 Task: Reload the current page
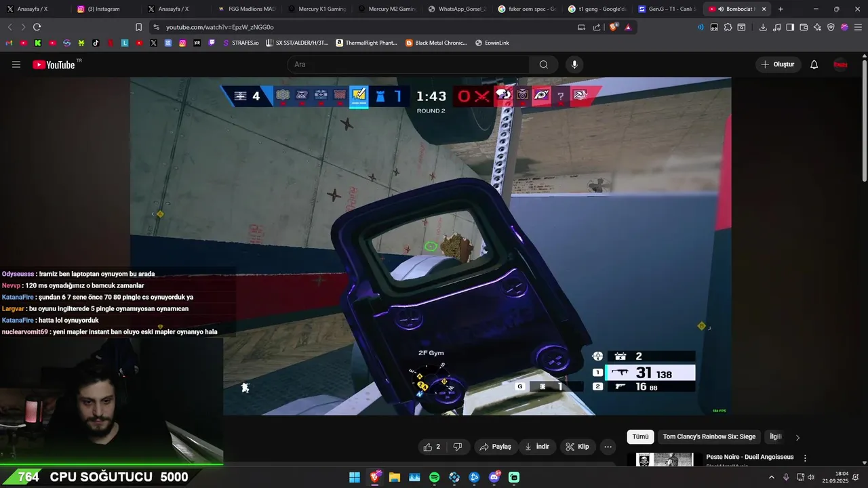[37, 27]
